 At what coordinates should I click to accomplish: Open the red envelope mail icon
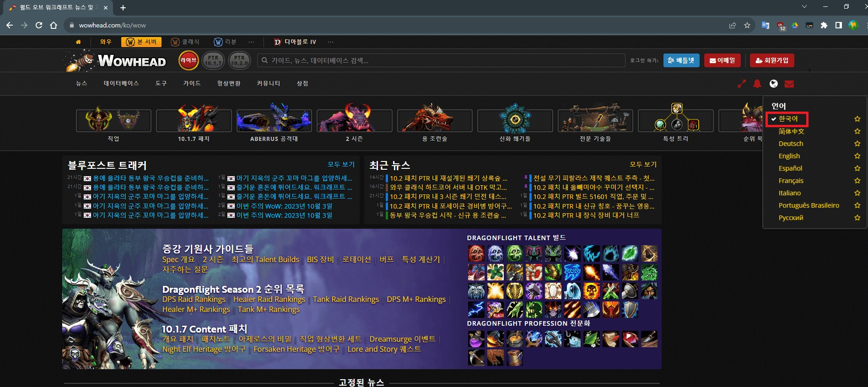pyautogui.click(x=789, y=84)
